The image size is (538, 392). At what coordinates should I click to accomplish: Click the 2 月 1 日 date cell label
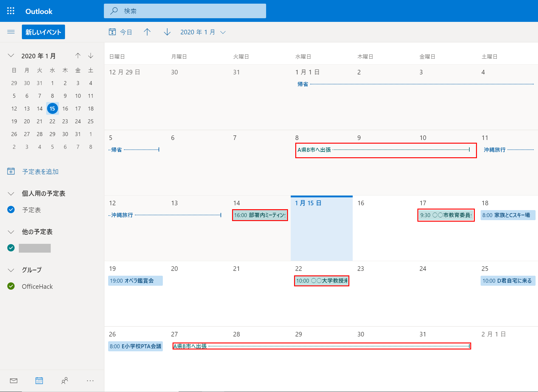pyautogui.click(x=494, y=334)
